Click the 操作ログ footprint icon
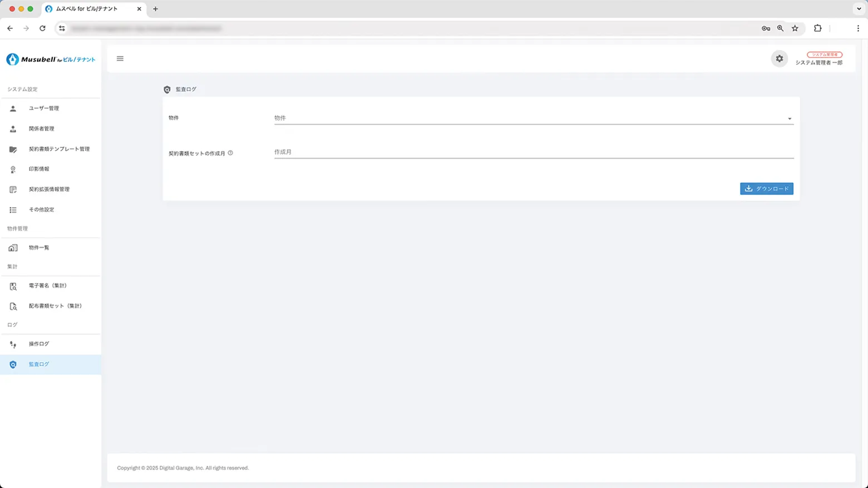Viewport: 868px width, 488px height. pos(13,344)
